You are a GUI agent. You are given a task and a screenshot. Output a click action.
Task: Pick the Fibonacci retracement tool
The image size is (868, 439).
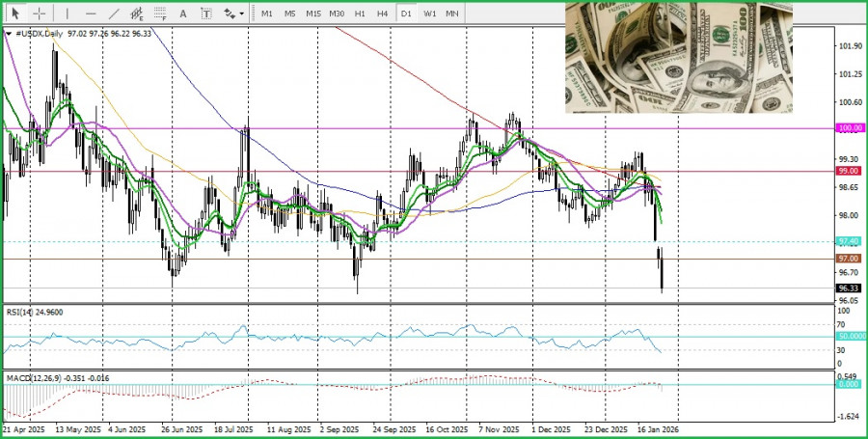click(160, 14)
